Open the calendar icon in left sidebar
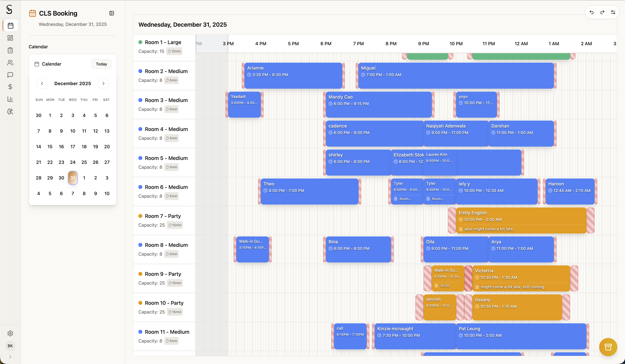This screenshot has width=625, height=364. (x=10, y=26)
